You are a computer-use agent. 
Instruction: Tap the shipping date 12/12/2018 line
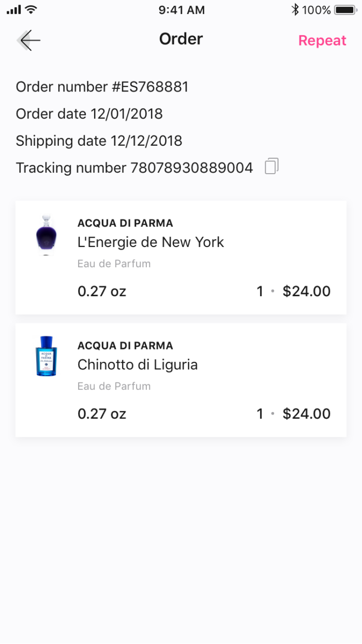coord(99,141)
